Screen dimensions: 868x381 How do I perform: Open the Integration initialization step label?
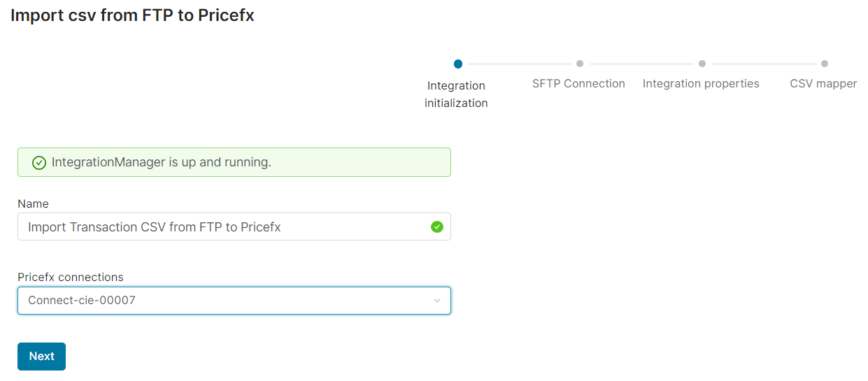456,94
